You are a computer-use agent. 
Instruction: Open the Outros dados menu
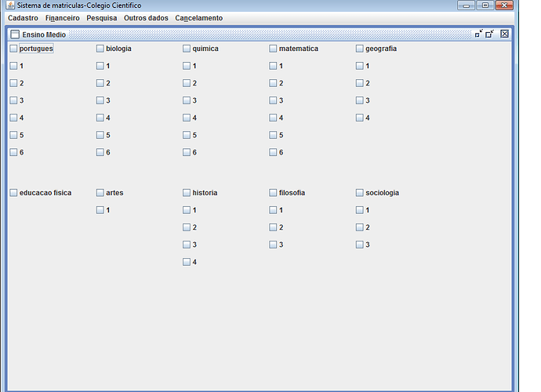(146, 18)
